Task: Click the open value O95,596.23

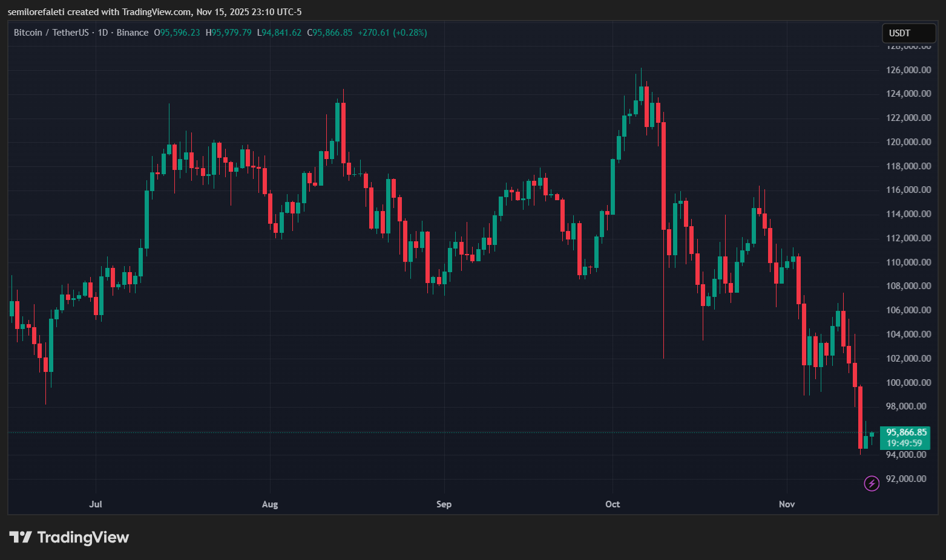Action: (177, 33)
